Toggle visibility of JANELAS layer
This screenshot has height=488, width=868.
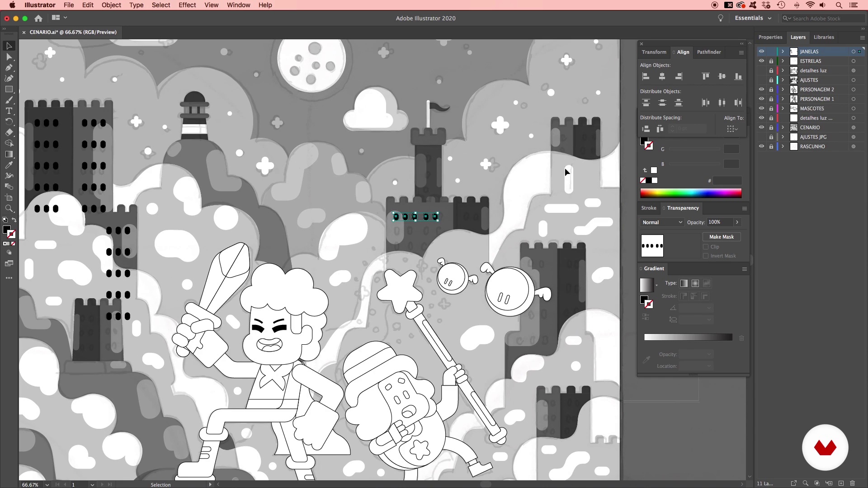coord(761,52)
